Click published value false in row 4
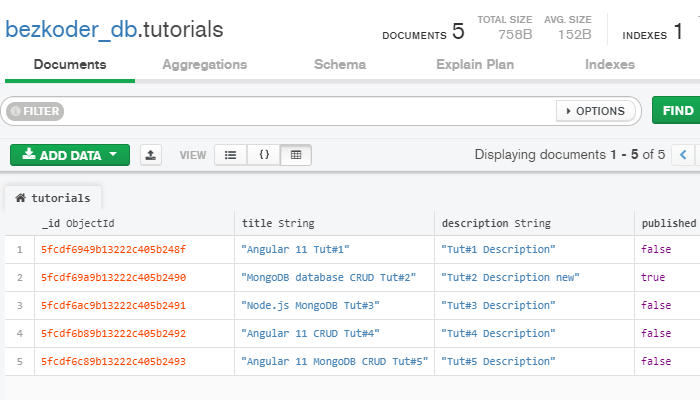Viewport: 700px width, 400px height. click(656, 333)
